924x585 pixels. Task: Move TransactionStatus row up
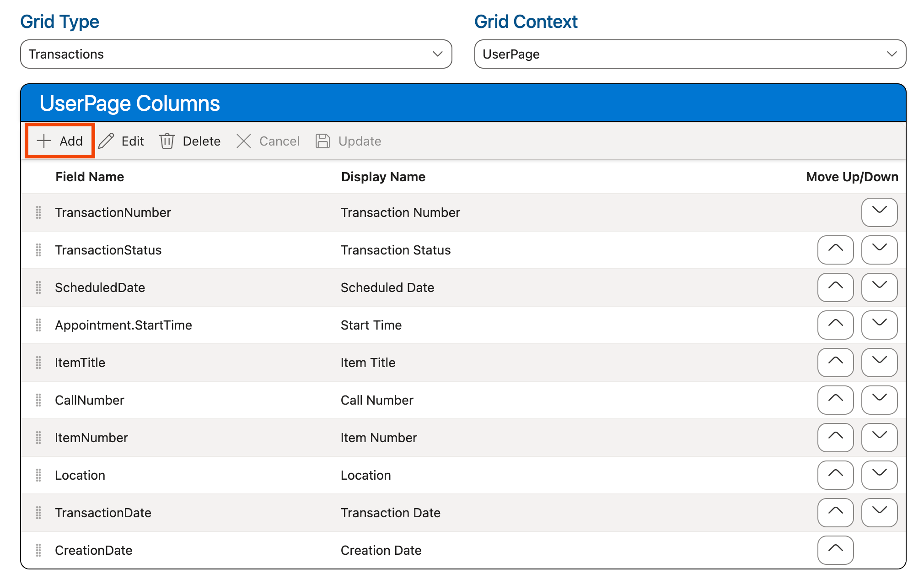tap(835, 250)
